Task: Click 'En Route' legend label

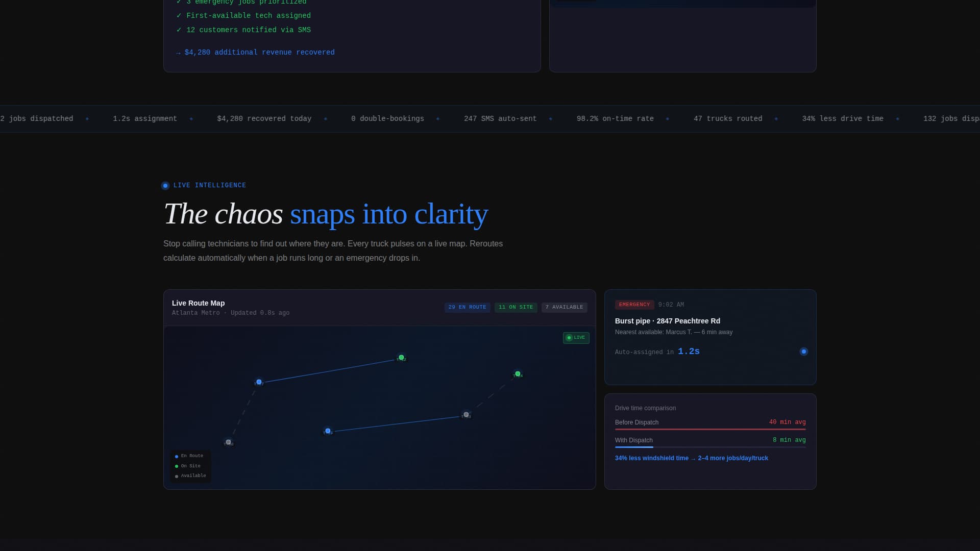Action: coord(192,456)
